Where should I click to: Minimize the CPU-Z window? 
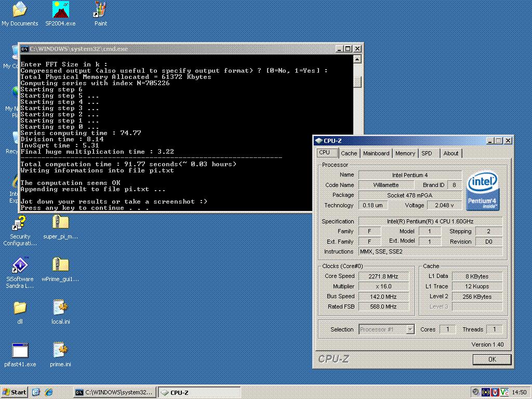click(489, 140)
